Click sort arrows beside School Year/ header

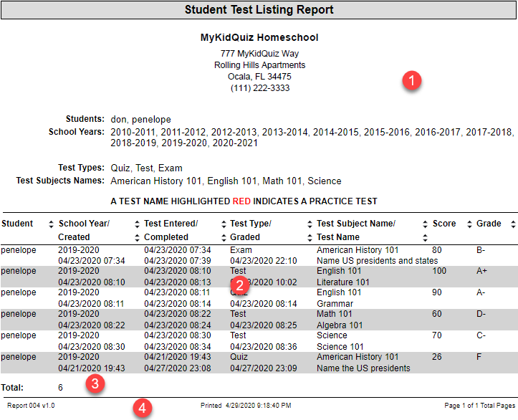pos(137,224)
